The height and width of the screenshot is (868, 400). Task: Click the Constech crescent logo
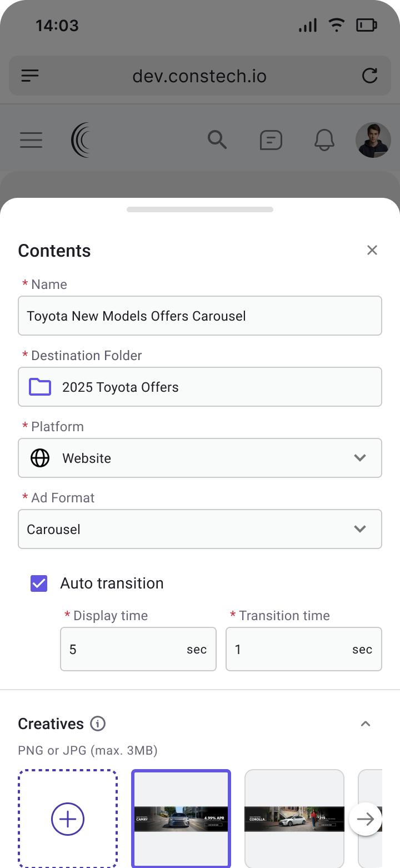81,140
